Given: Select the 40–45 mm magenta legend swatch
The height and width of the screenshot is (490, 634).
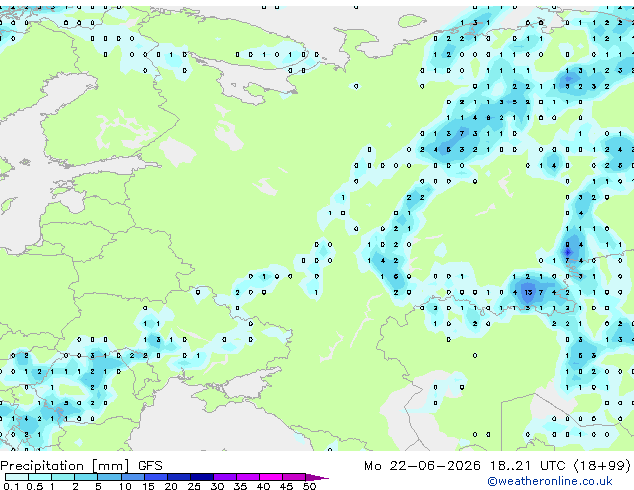Looking at the screenshot, I should pos(271,477).
